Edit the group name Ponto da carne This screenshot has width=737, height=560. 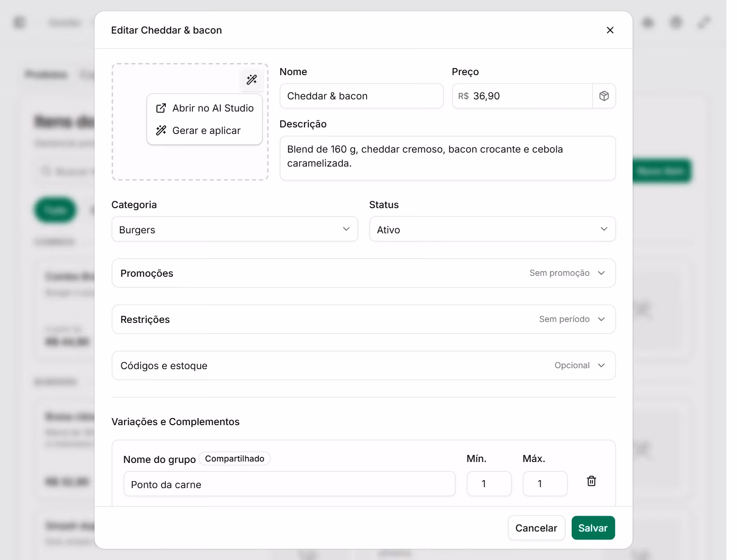(290, 484)
